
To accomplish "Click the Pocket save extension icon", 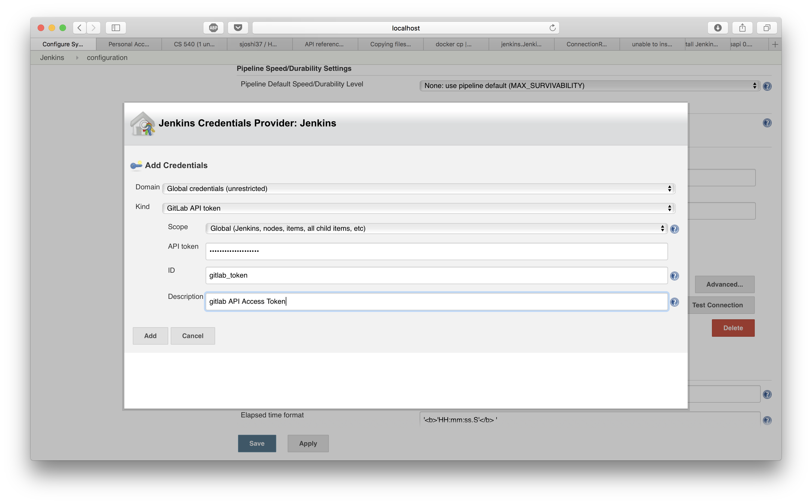I will click(238, 28).
